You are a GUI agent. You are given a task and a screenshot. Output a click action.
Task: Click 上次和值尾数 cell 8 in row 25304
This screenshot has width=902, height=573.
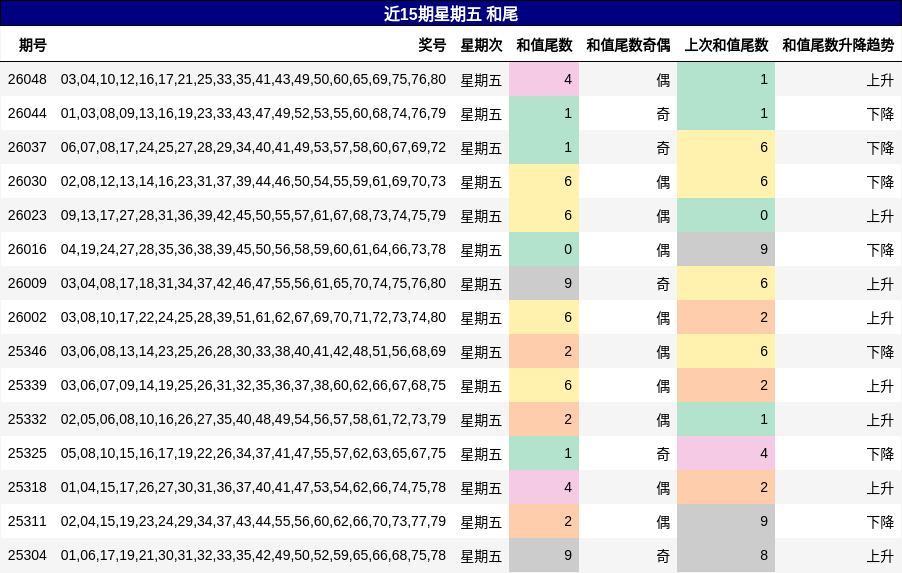coord(726,555)
